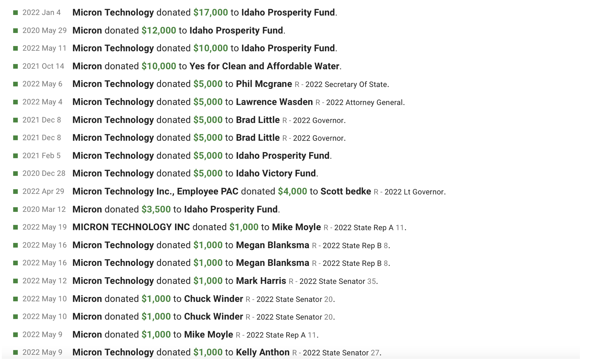
Task: Click green bullet beside 2021 Oct 14 entry
Action: (16, 66)
